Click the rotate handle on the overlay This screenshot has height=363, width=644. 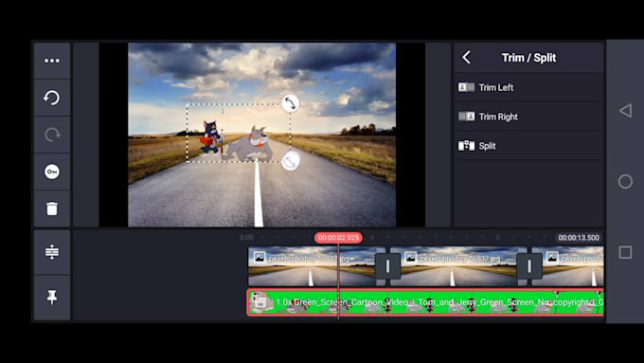click(290, 103)
